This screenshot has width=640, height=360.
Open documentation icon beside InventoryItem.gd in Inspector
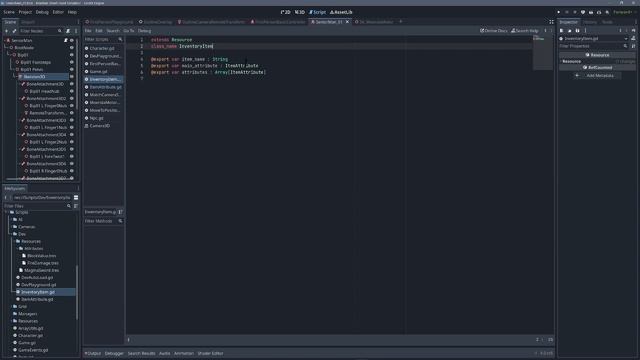[x=633, y=38]
